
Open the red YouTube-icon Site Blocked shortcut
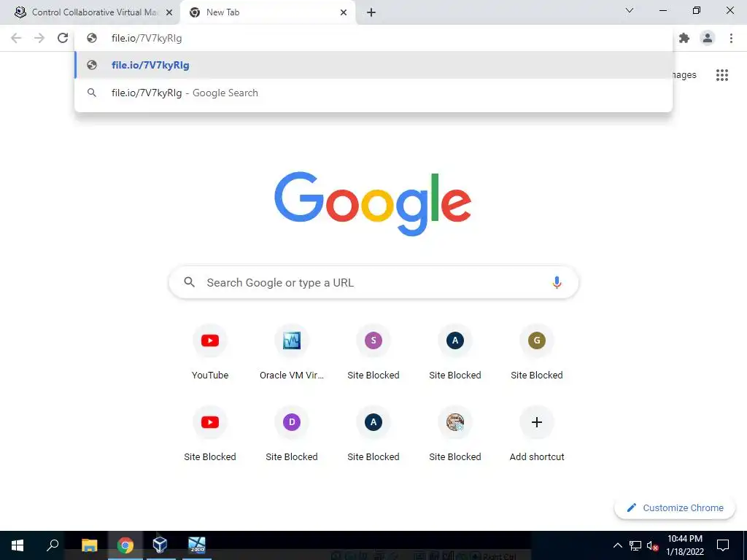pyautogui.click(x=210, y=434)
